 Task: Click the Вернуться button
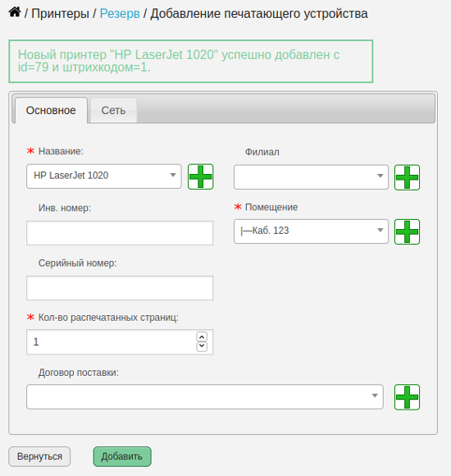pyautogui.click(x=39, y=456)
